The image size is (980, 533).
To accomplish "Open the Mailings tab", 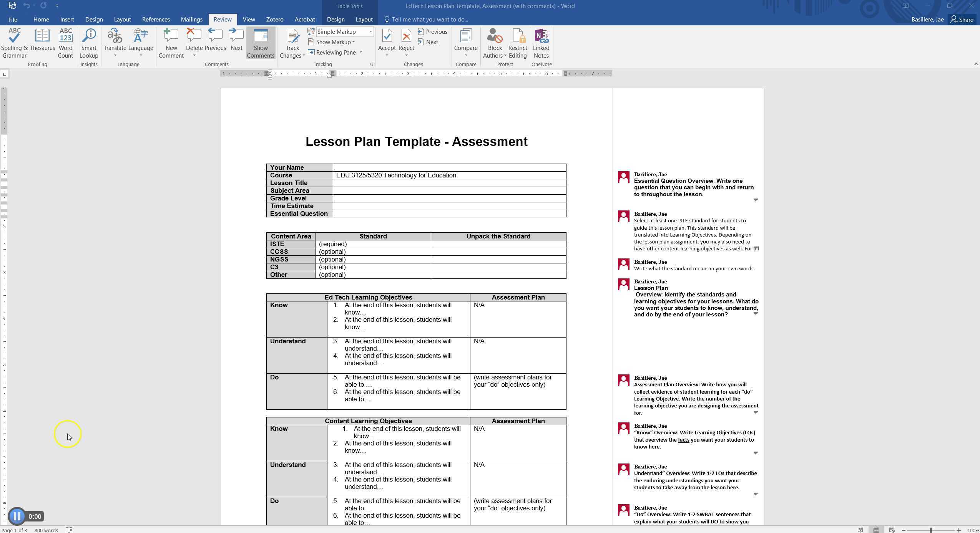I will [191, 19].
